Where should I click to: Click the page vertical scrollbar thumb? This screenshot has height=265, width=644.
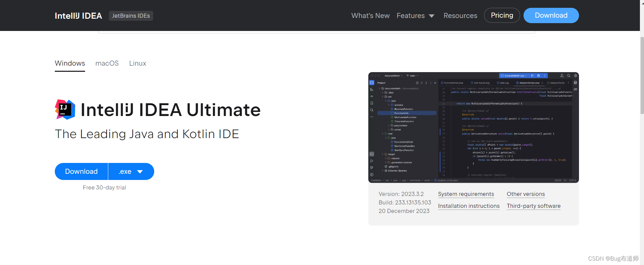[x=642, y=75]
